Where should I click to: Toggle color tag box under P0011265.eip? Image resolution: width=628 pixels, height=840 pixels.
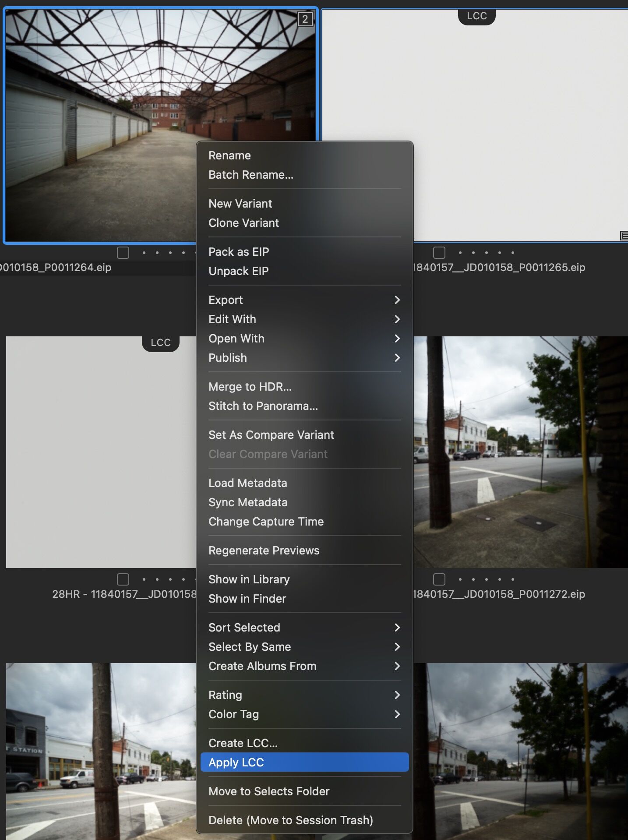[x=439, y=253]
